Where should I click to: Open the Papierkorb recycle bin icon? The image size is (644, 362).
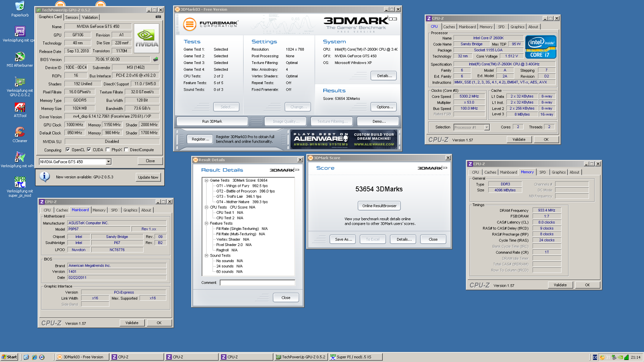point(20,6)
